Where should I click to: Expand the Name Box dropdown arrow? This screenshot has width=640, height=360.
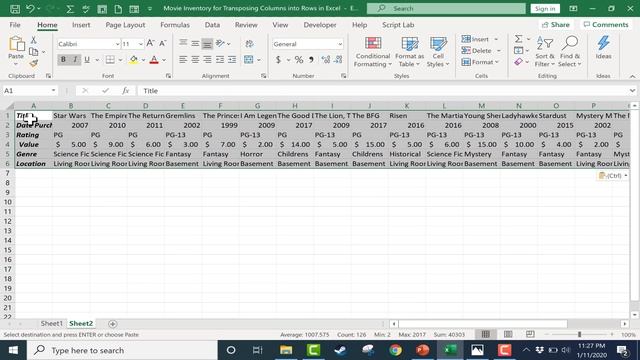[53, 91]
